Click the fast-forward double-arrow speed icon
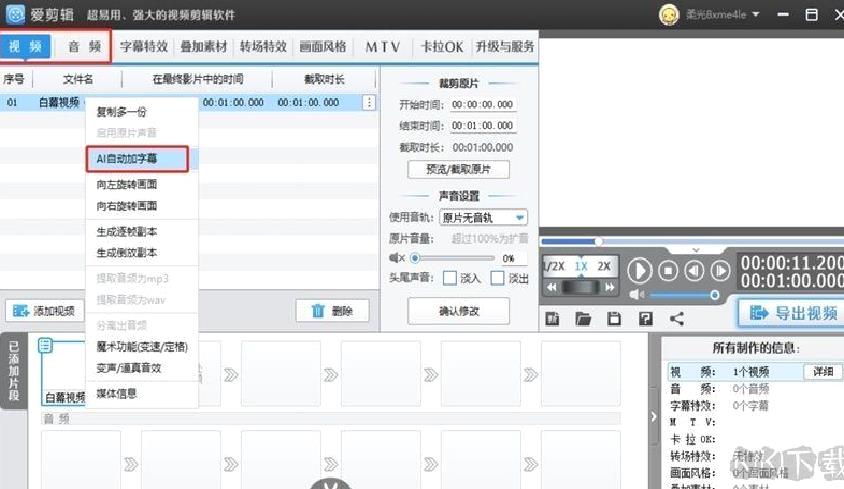This screenshot has height=489, width=844. (609, 287)
